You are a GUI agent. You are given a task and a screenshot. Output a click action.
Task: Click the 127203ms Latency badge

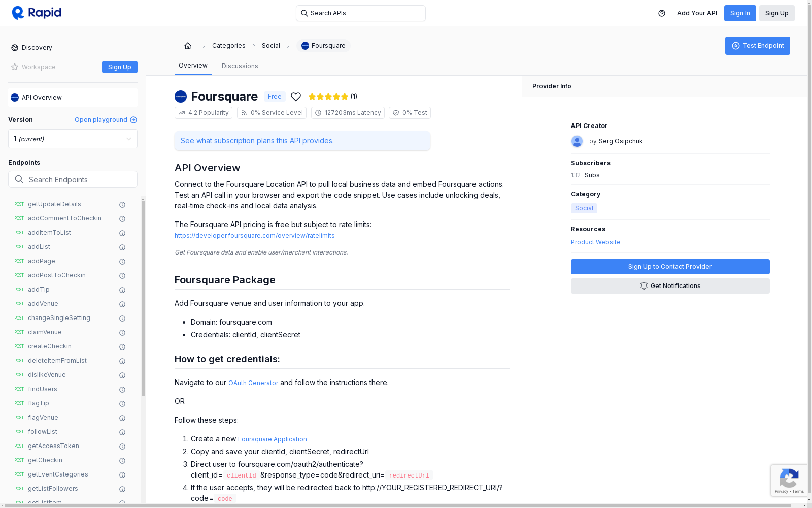[348, 113]
